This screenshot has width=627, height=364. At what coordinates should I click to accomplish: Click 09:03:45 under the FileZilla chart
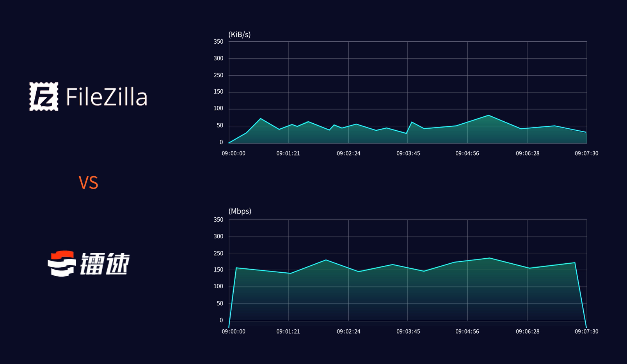[408, 153]
